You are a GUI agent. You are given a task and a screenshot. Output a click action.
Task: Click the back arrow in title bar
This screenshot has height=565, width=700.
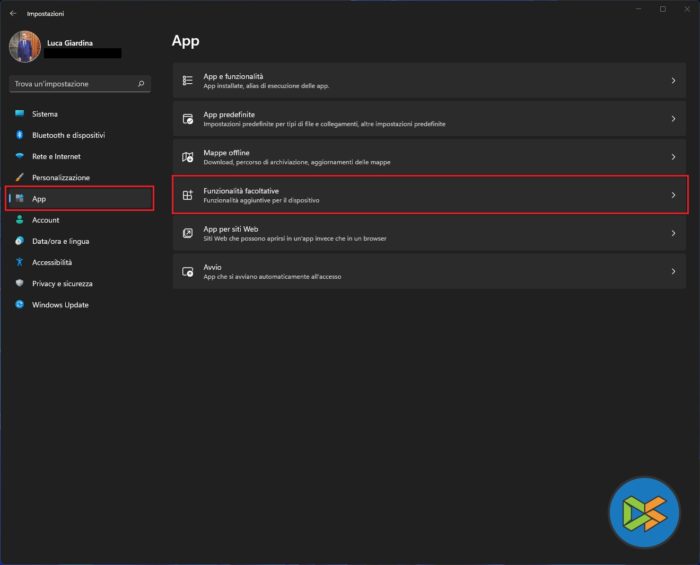tap(13, 14)
